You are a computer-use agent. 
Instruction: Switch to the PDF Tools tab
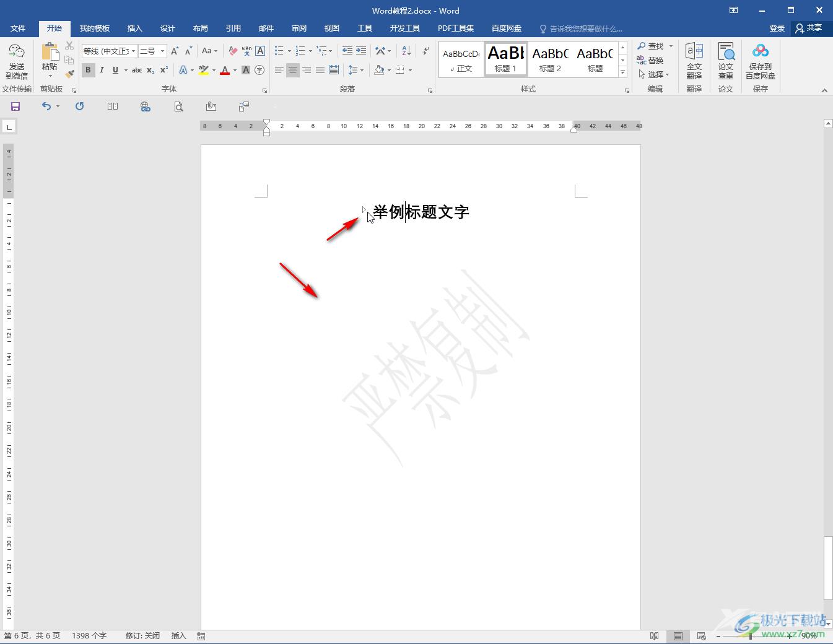[x=456, y=28]
